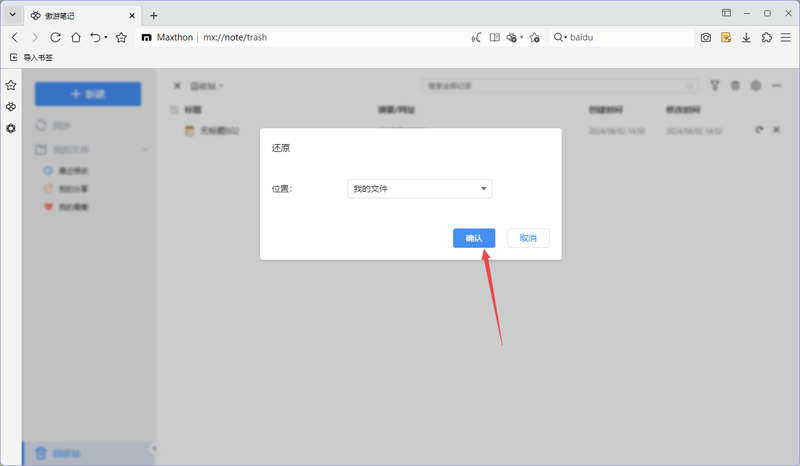Open the screenshot camera tool
Viewport: 800px width, 466px height.
706,37
